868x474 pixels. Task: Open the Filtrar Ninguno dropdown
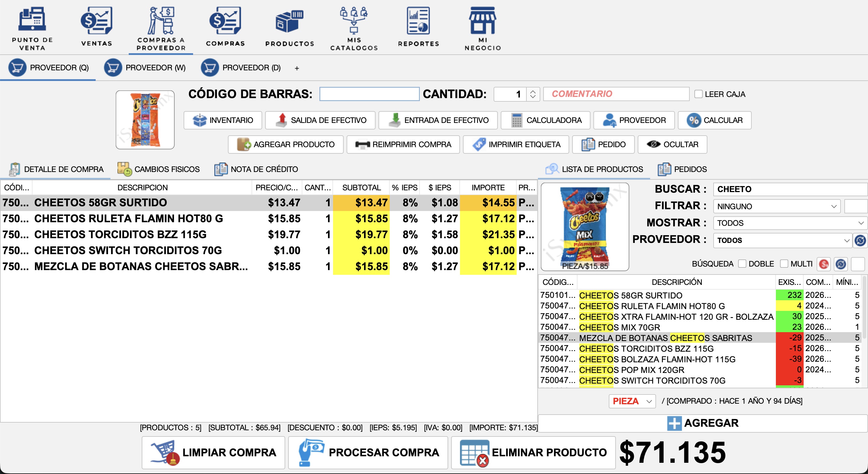(777, 206)
